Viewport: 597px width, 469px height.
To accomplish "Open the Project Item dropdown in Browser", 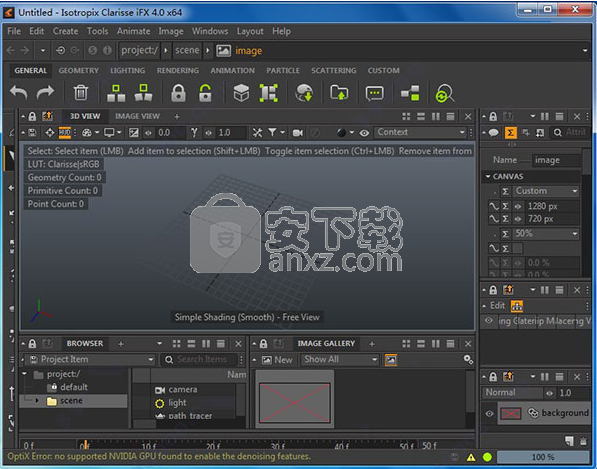I will coord(91,359).
